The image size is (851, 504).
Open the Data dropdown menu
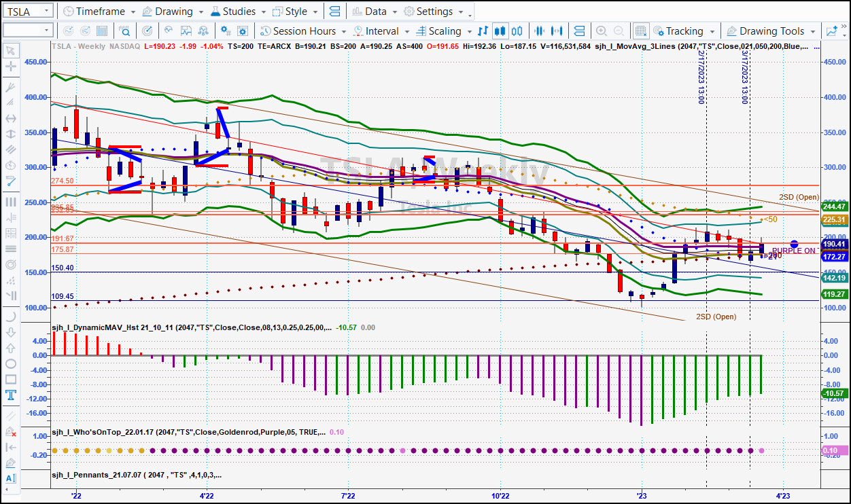tap(375, 12)
